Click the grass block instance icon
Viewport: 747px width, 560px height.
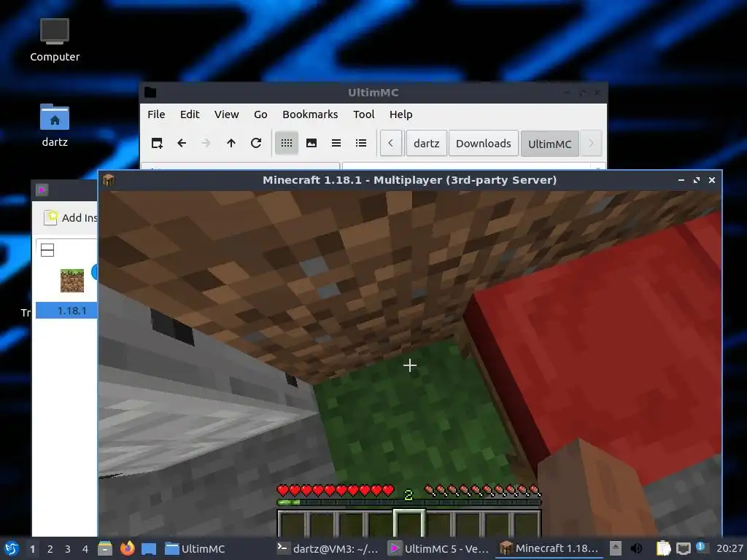click(72, 281)
